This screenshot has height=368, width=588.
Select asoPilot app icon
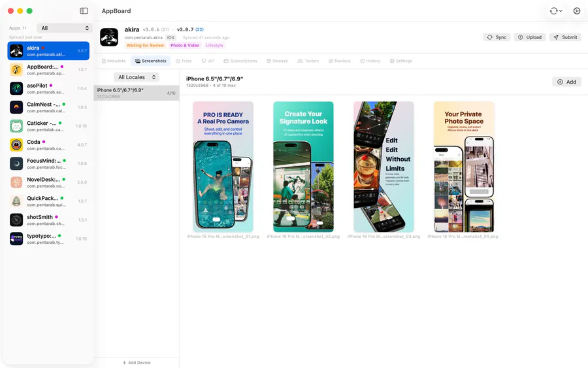pyautogui.click(x=16, y=88)
